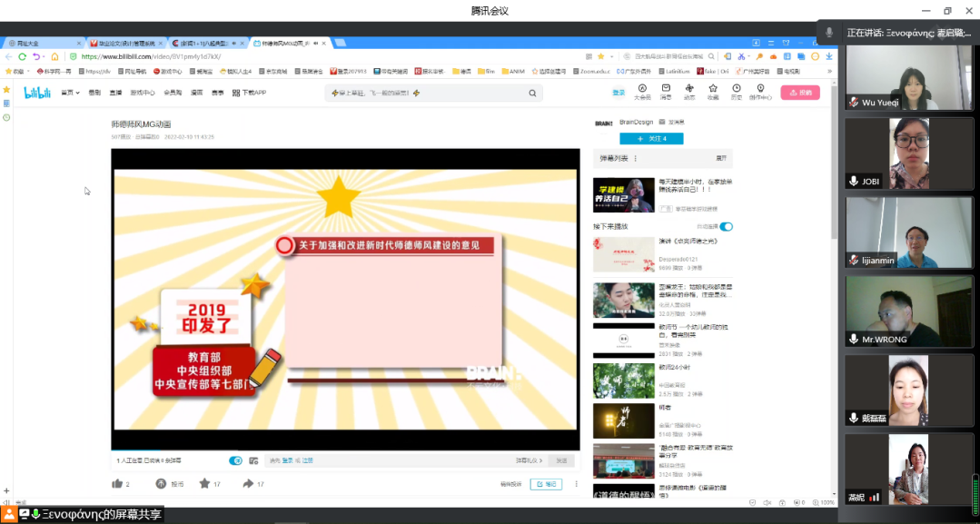Click the star favorite icon below video
The width and height of the screenshot is (980, 524).
(204, 483)
